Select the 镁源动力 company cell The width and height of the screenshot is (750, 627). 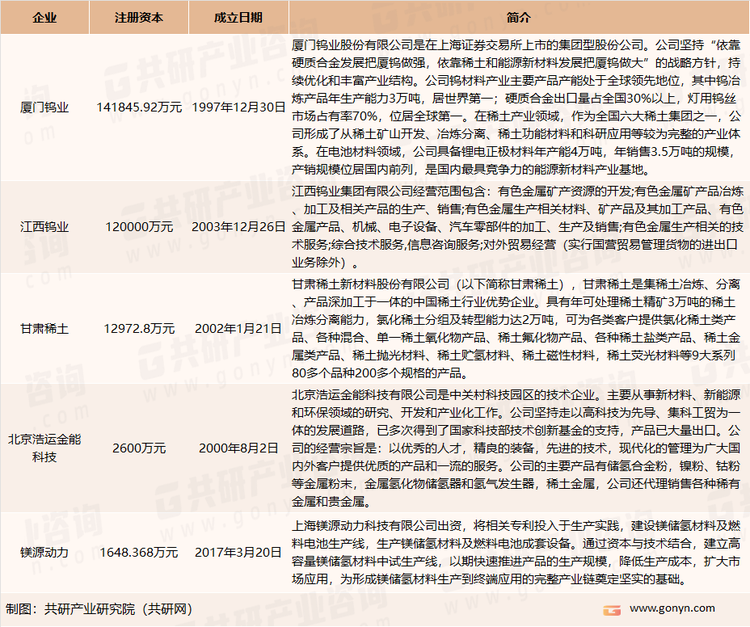click(x=44, y=553)
